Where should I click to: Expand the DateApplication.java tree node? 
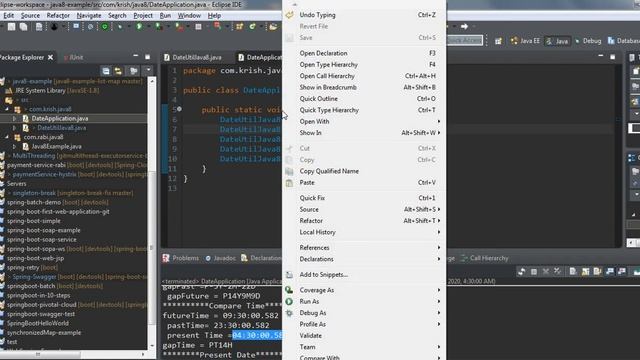point(15,119)
